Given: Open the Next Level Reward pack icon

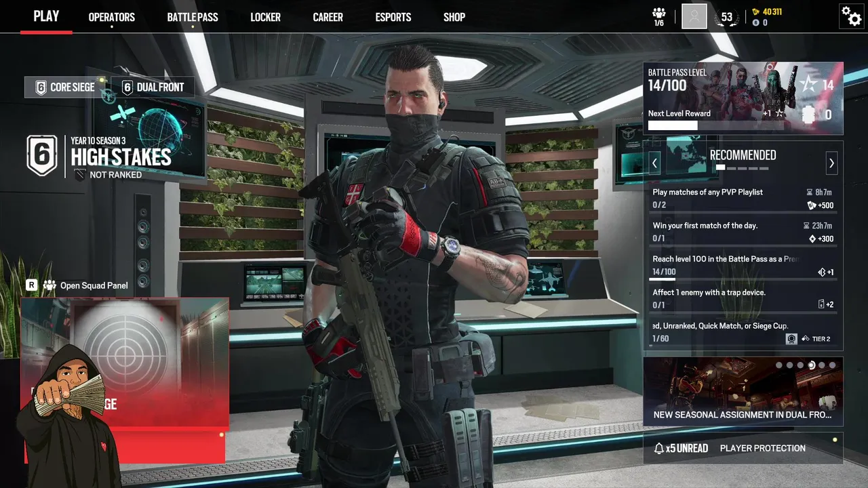Looking at the screenshot, I should [808, 115].
